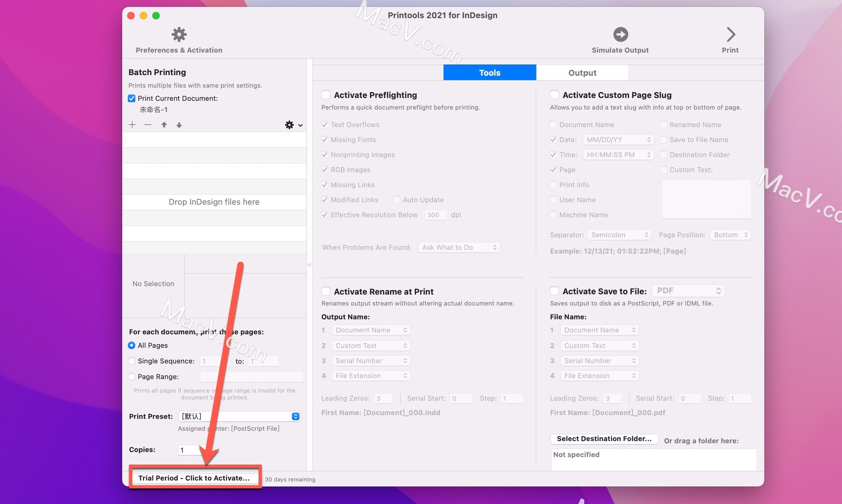Switch to the Tools tab
Viewport: 842px width, 504px height.
(x=490, y=72)
